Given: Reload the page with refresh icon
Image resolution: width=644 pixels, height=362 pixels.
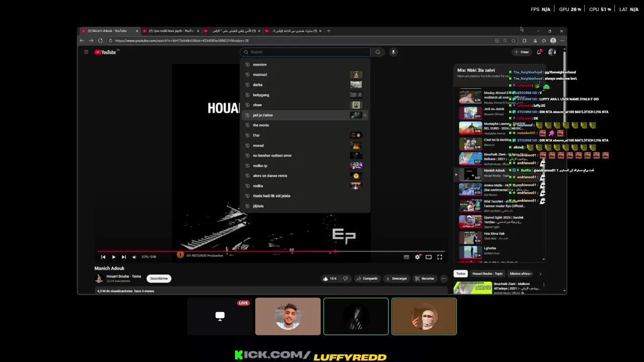Looking at the screenshot, I should click(100, 41).
